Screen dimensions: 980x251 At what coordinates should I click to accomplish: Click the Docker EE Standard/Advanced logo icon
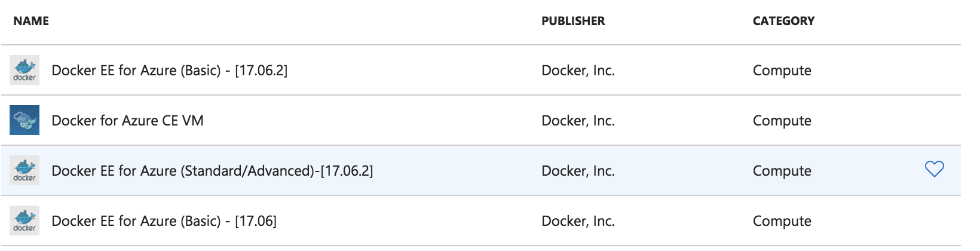pos(24,170)
